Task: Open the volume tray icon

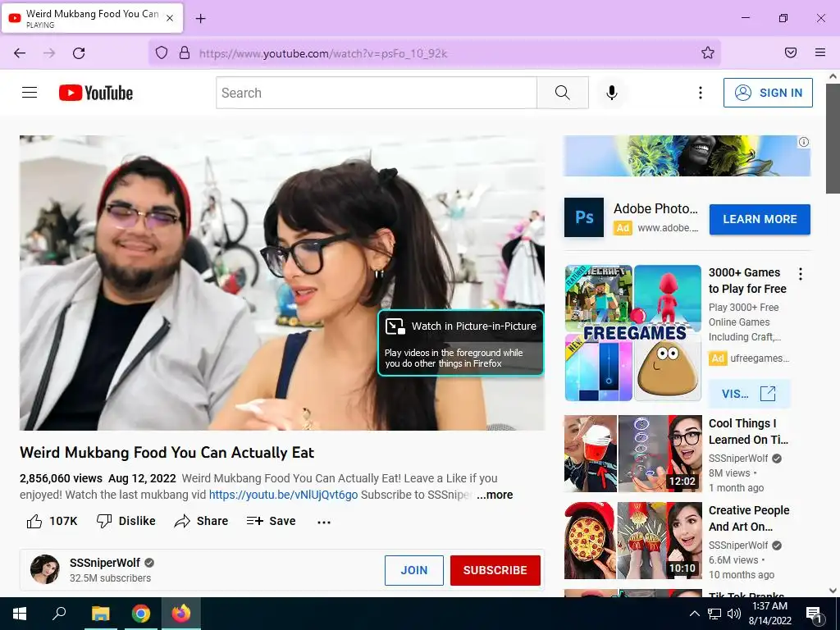Action: [x=734, y=614]
